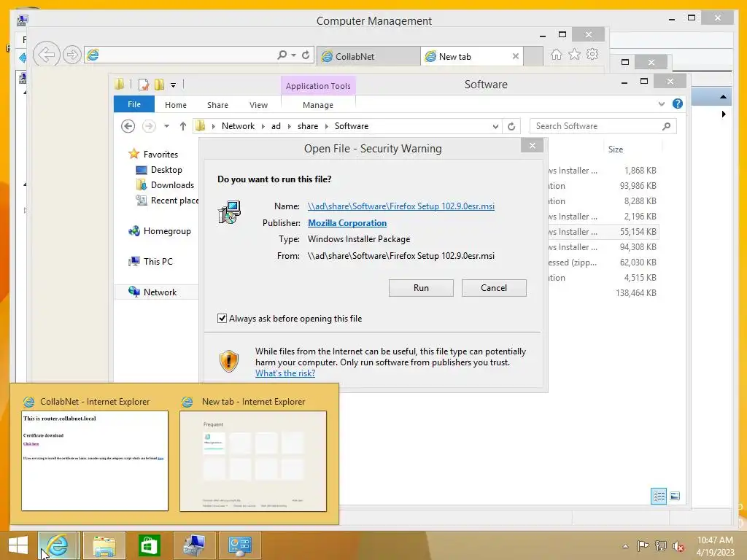Click the search magnifier in Explorer

pyautogui.click(x=667, y=126)
